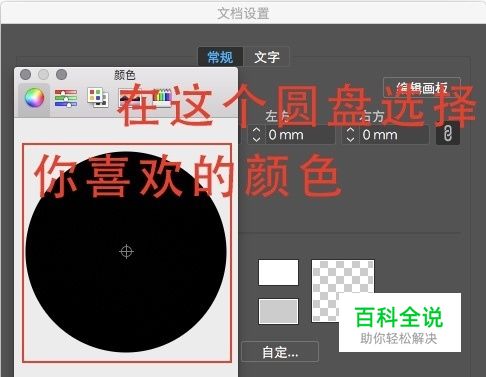Click the right bleed 0 mm field
Screen dimensions: 486x377
[394, 135]
